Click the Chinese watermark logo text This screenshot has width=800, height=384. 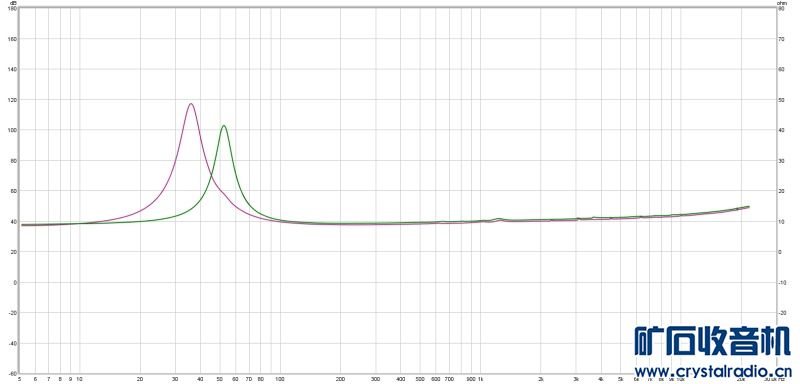click(713, 341)
